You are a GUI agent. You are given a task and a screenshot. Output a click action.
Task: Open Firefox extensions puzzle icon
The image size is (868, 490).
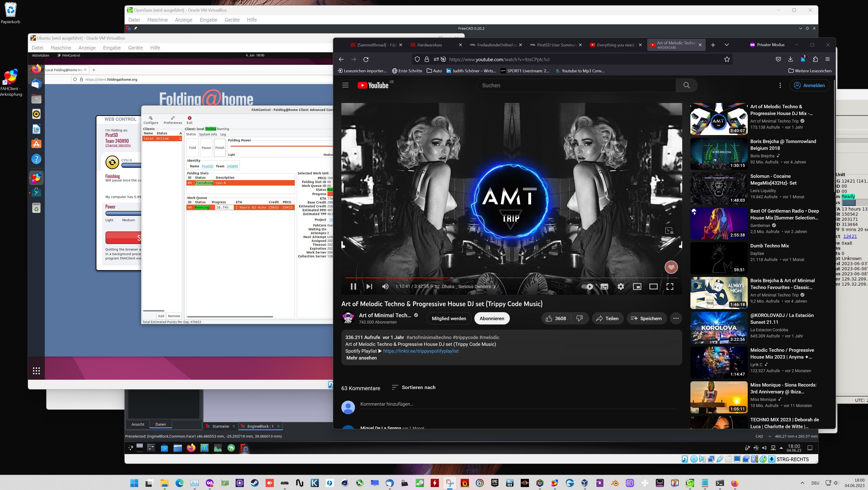click(x=815, y=59)
